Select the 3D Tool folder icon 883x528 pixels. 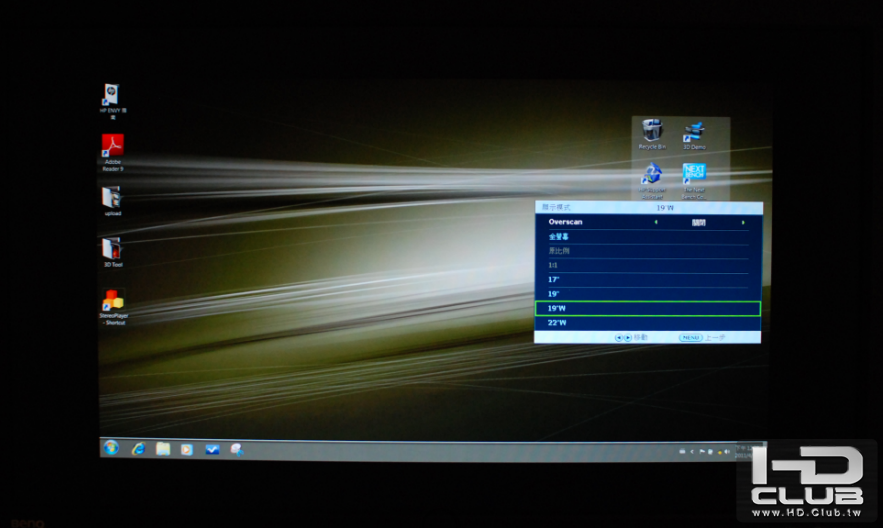[x=113, y=252]
